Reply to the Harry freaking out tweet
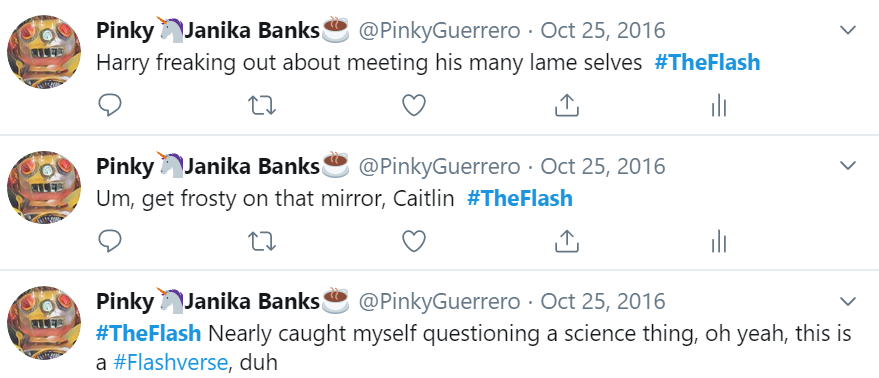This screenshot has width=879, height=378. coord(110,105)
